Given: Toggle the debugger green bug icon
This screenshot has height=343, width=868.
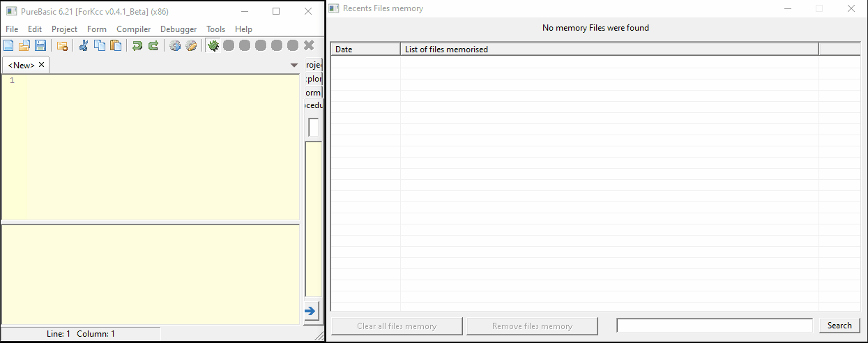Looking at the screenshot, I should point(213,45).
